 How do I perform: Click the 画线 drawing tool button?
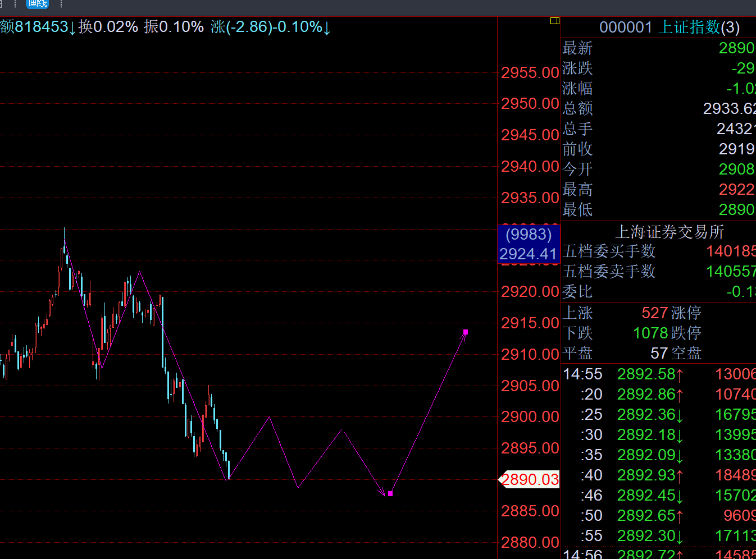(x=38, y=3)
